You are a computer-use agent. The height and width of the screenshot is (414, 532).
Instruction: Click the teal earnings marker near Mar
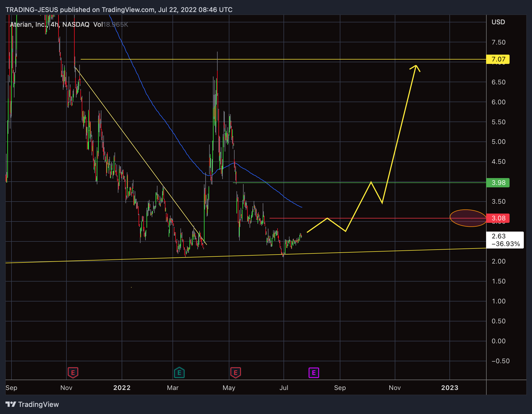tap(179, 372)
